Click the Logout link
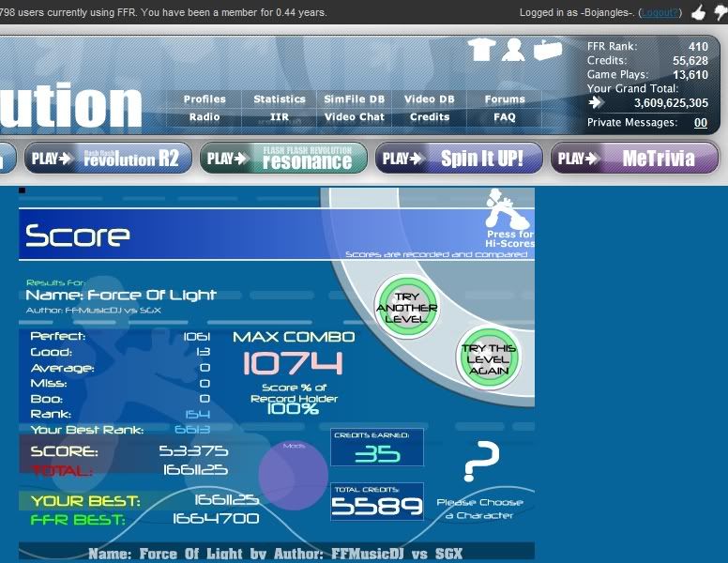728x563 pixels. click(661, 13)
